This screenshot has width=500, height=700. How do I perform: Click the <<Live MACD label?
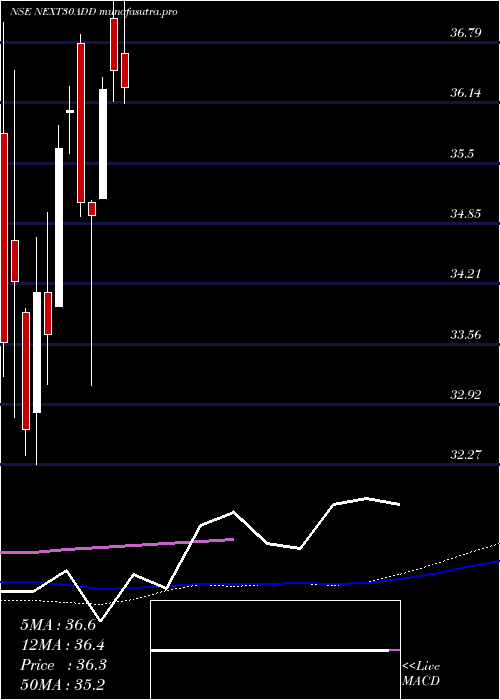(421, 674)
